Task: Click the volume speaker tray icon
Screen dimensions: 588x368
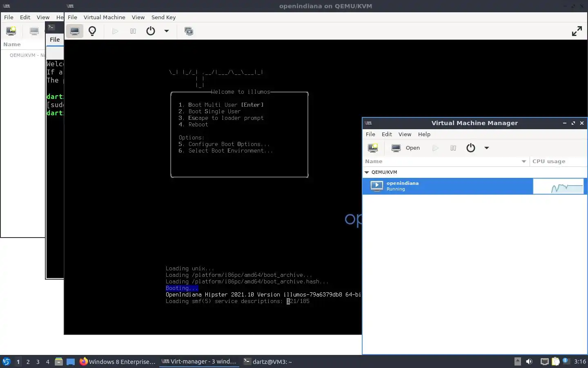Action: (x=529, y=361)
